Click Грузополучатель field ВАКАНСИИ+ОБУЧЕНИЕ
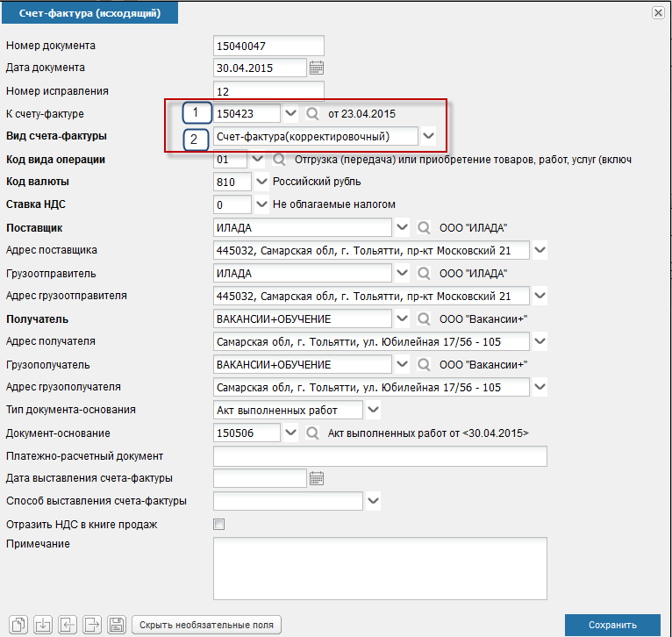 tap(303, 364)
